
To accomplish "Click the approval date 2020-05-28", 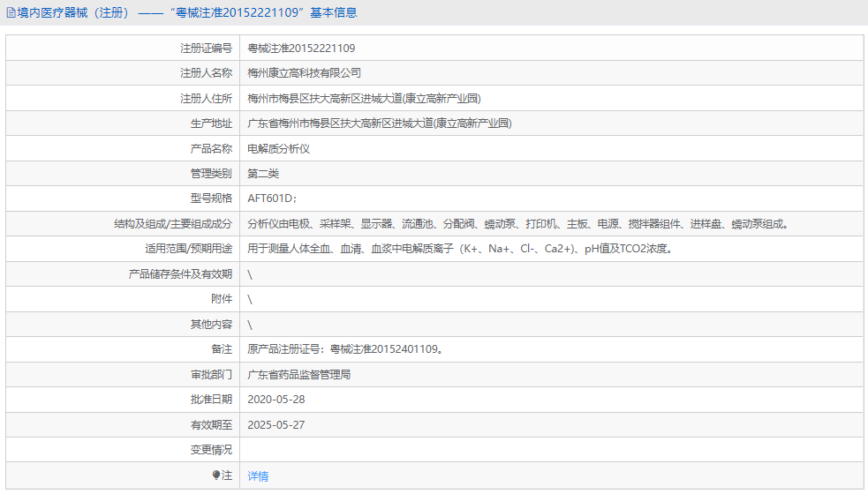I will tap(276, 400).
